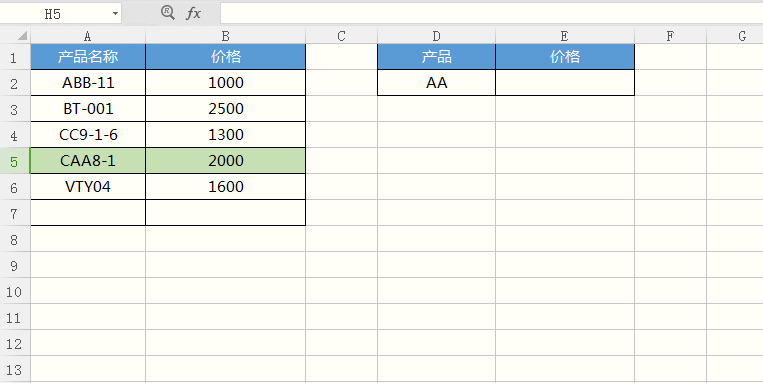Click cell containing ABB-11
The image size is (763, 383).
coord(88,83)
